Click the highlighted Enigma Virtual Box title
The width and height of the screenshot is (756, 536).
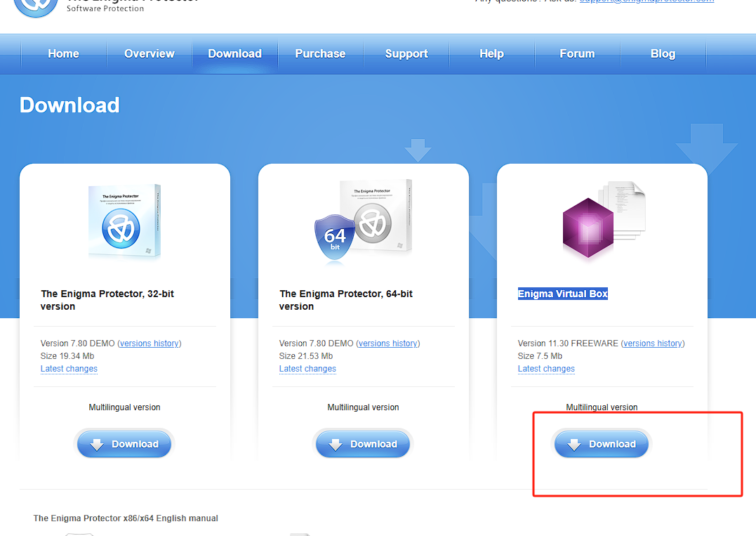563,294
